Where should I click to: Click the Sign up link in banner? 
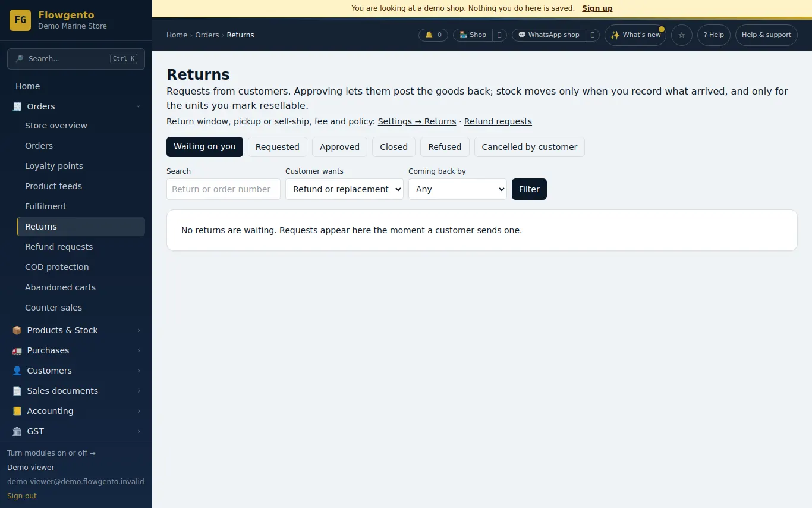point(597,8)
